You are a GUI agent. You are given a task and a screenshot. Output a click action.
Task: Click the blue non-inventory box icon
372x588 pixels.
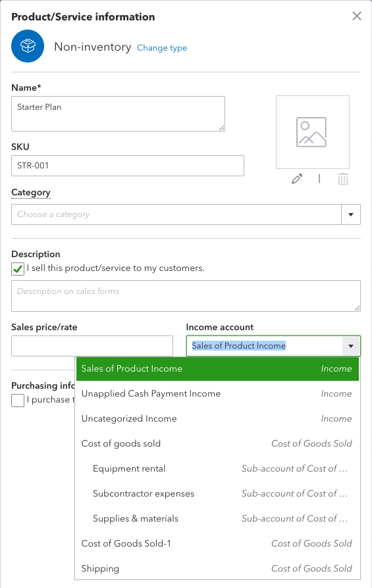tap(28, 46)
